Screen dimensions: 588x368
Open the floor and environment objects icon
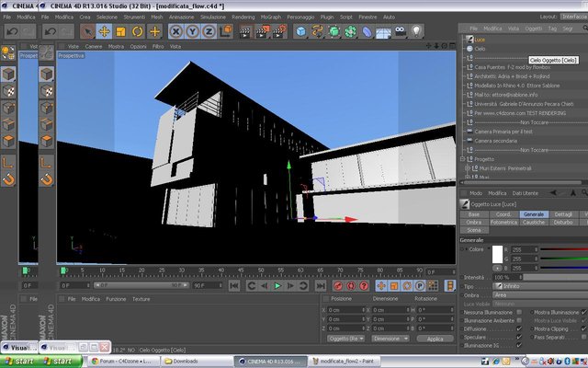(383, 31)
